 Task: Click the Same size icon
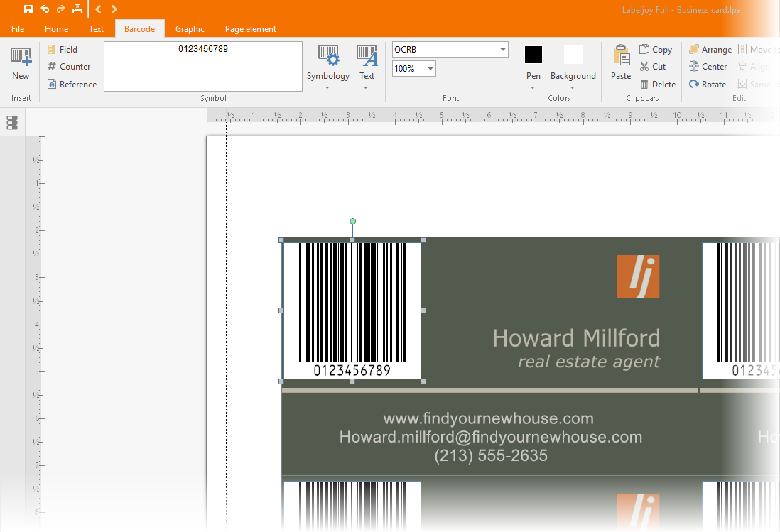point(742,84)
